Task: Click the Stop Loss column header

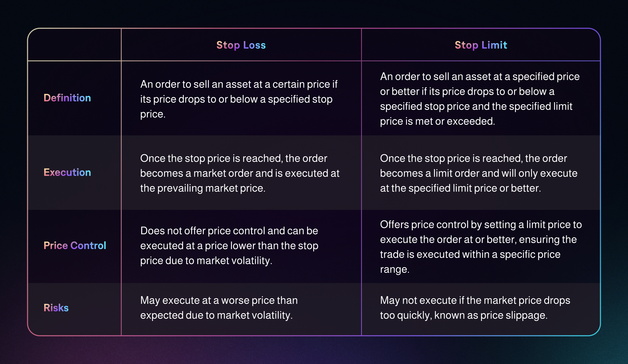Action: [241, 45]
